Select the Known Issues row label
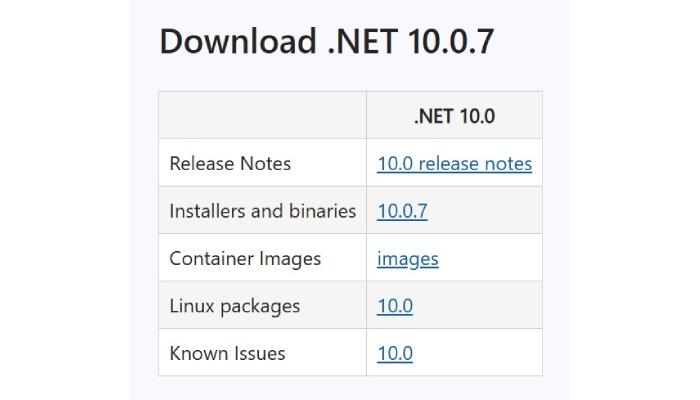This screenshot has height=400, width=700. coord(227,353)
